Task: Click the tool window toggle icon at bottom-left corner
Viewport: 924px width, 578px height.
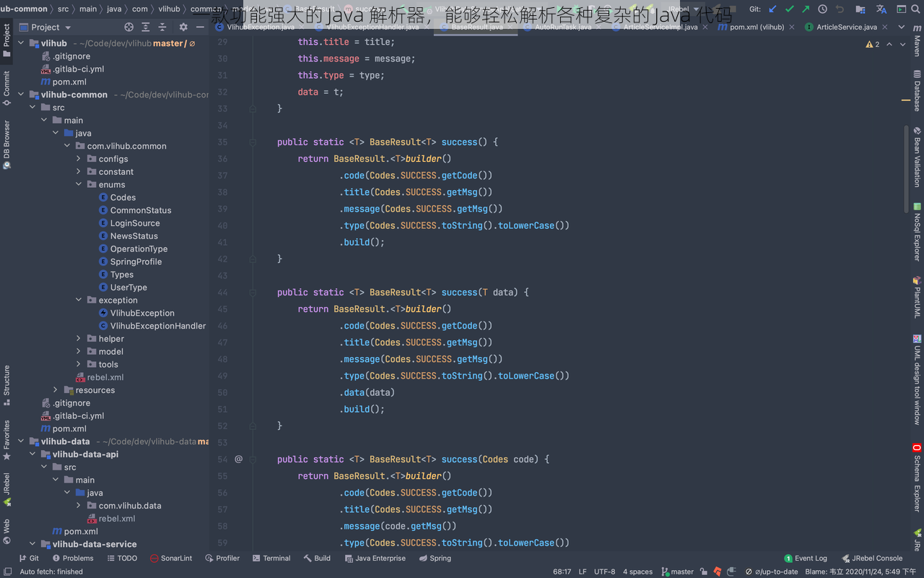Action: [6, 571]
